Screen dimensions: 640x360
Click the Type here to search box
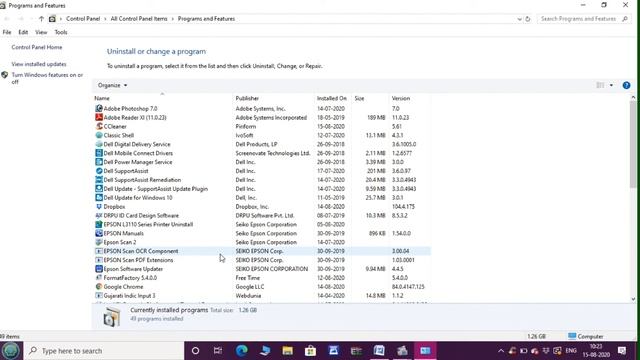(104, 351)
